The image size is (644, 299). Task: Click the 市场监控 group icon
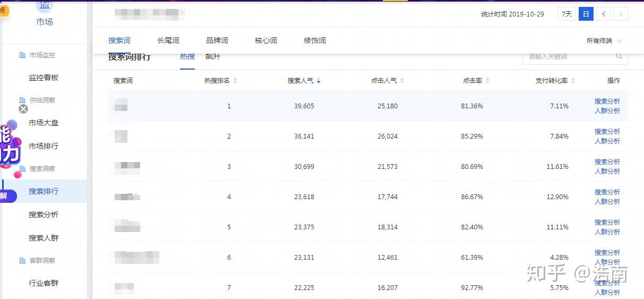22,55
